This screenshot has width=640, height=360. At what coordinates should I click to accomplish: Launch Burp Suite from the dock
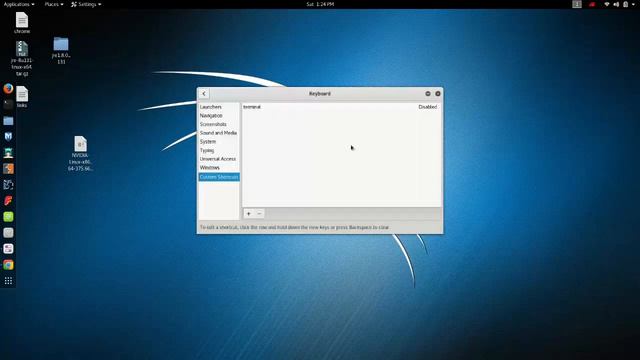point(8,169)
